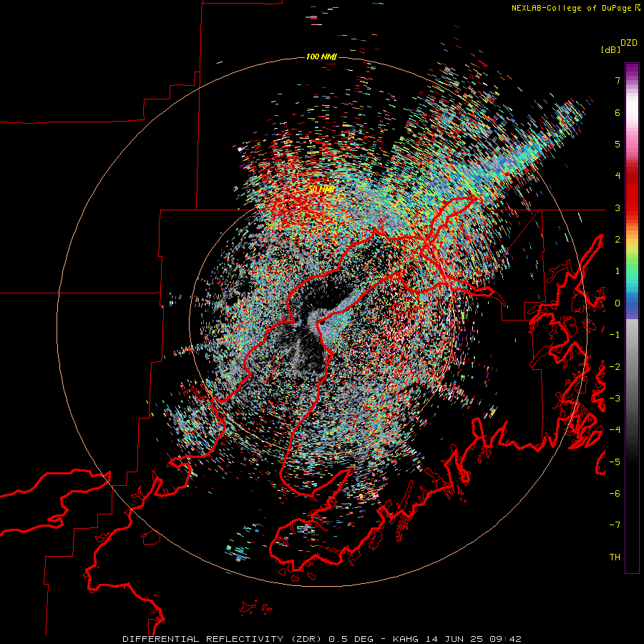This screenshot has width=644, height=644.
Task: Click the -1 value on the color scale
Action: [615, 335]
